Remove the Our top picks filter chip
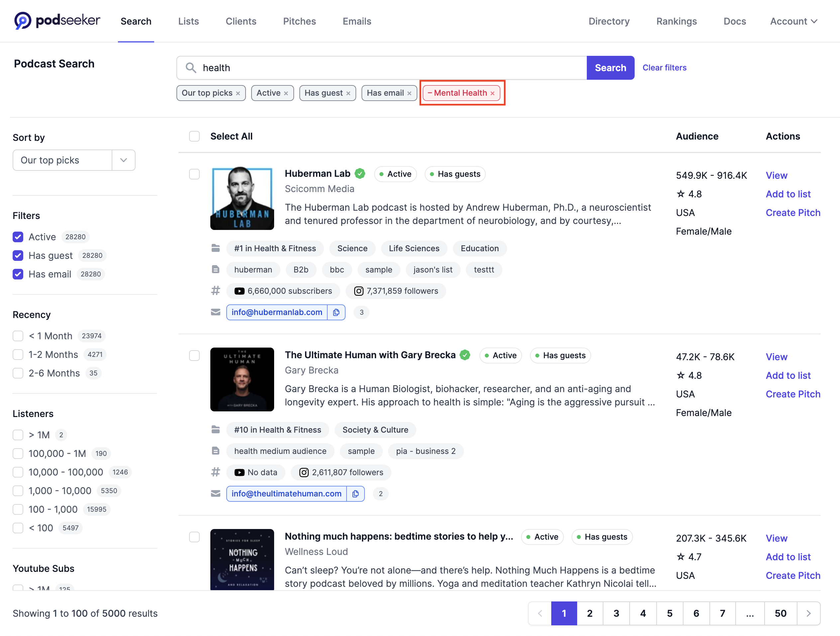The height and width of the screenshot is (636, 840). pos(238,93)
